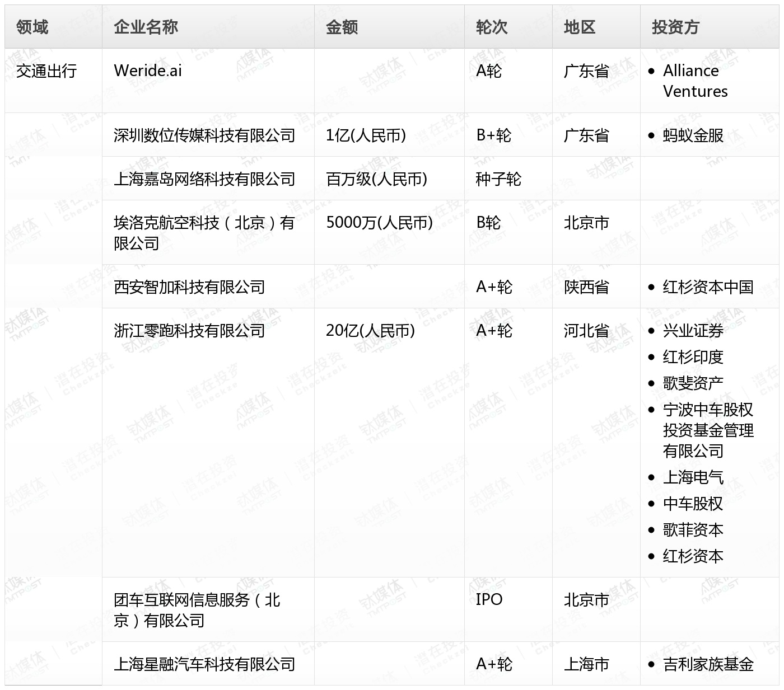Click the 5000万(人民币) amount
Screen dimensions: 784x690
[x=380, y=223]
